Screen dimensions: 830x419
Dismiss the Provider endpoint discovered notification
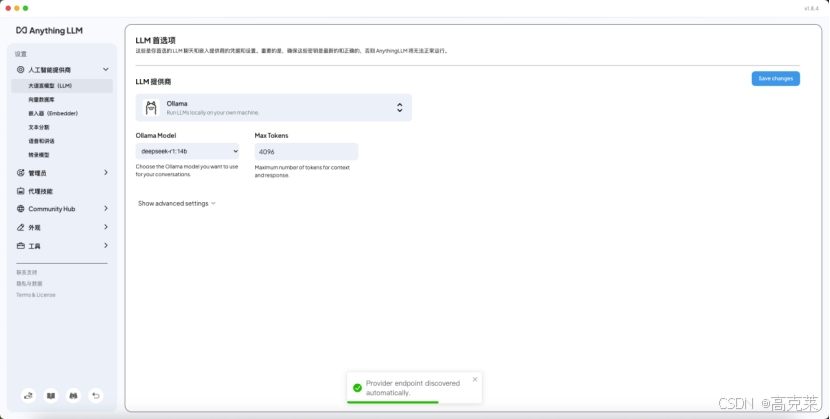(475, 379)
